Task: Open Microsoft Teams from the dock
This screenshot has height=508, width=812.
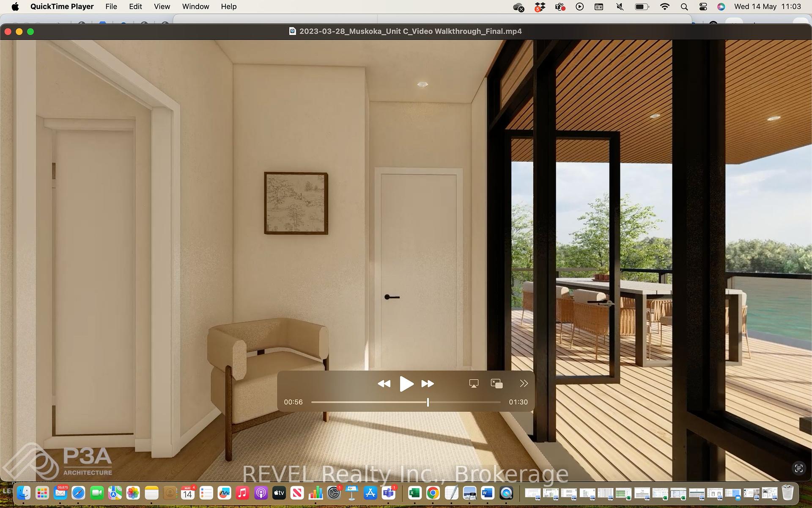Action: [389, 493]
